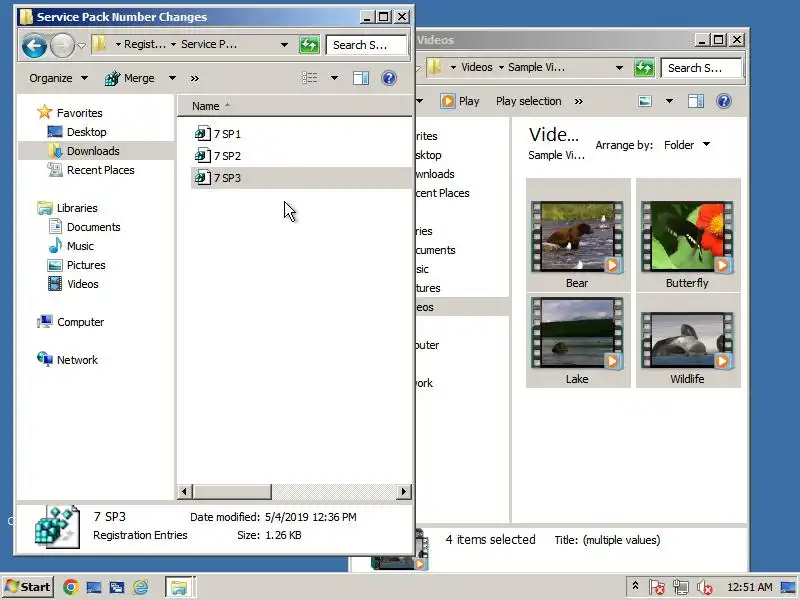
Task: Click Favorites in the navigation pane
Action: 70,113
